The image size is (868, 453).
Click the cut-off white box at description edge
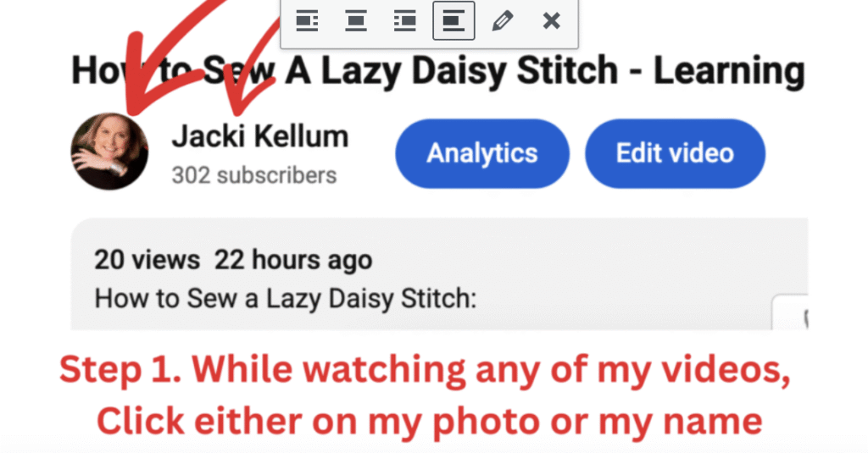point(791,313)
